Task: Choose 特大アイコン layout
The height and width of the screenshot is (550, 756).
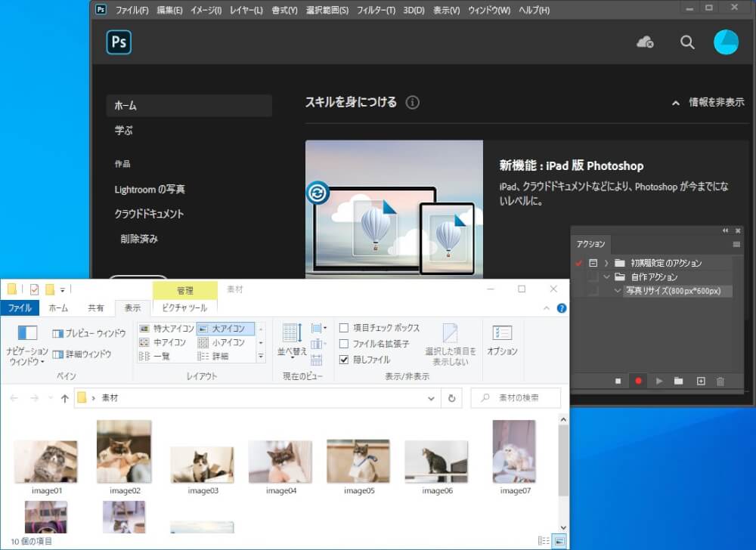Action: [166, 329]
